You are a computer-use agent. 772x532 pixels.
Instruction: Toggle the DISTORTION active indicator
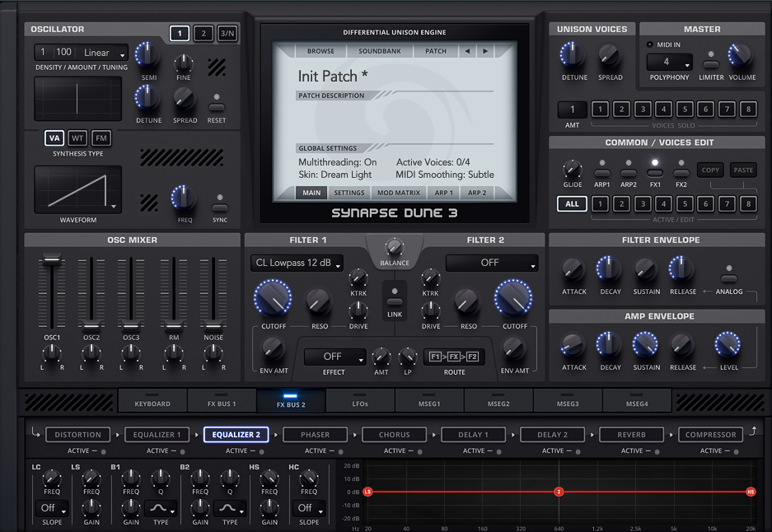103,451
